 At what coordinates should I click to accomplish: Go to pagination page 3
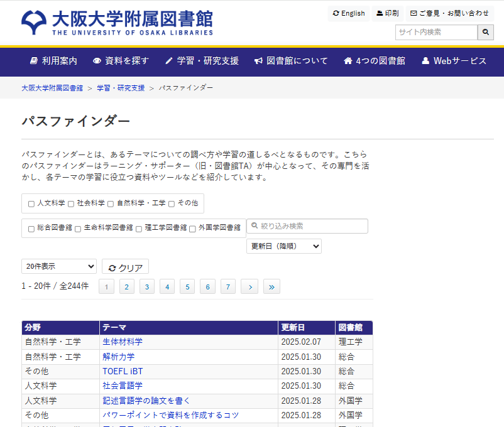coord(147,286)
